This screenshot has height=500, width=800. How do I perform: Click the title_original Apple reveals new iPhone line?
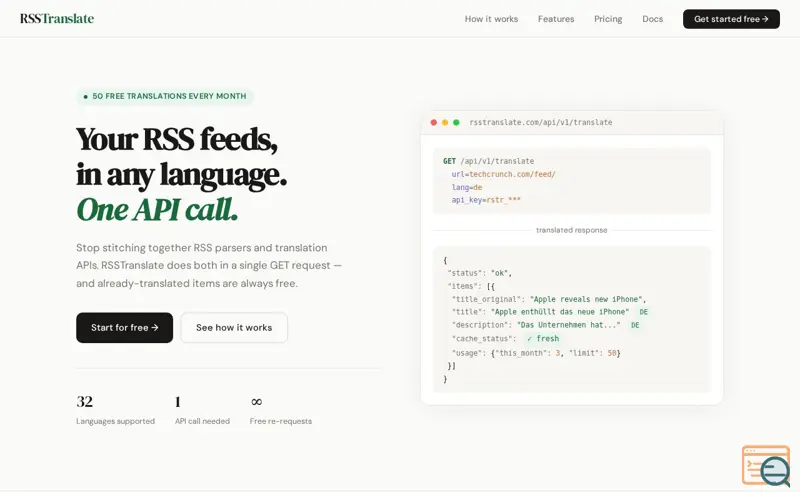click(549, 299)
